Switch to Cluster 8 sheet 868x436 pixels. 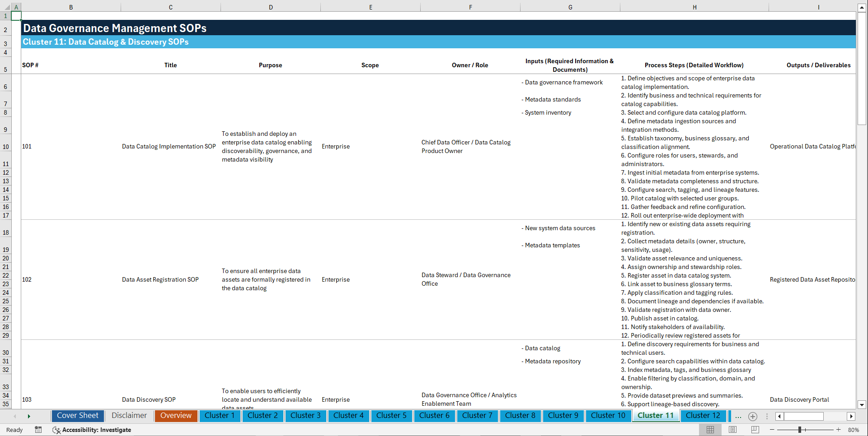point(520,416)
